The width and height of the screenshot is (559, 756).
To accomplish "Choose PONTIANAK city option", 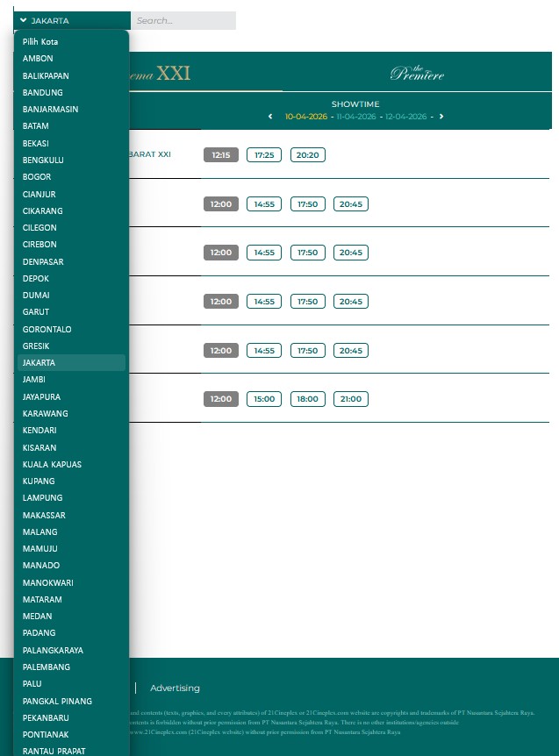I will coord(71,734).
